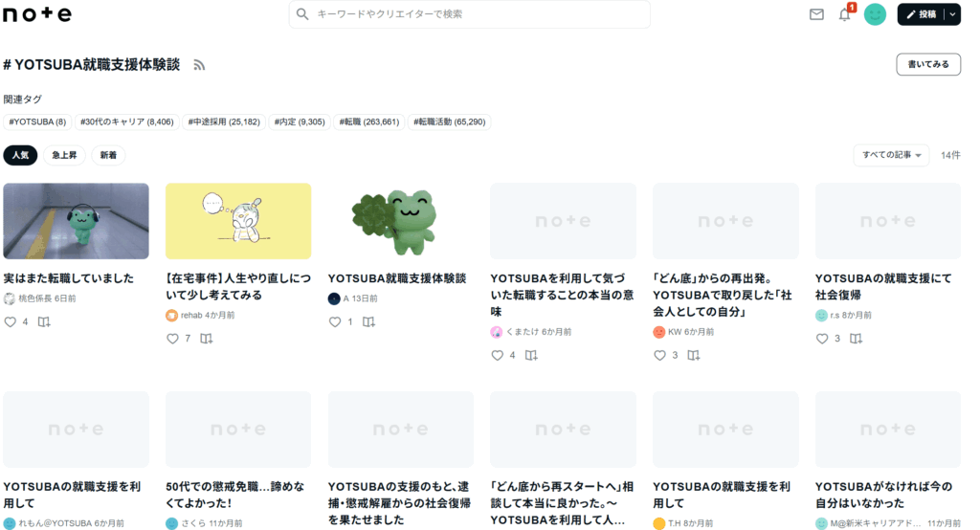Open article YOTSUBAがなければ今の自分はいなかった
This screenshot has height=530, width=980.
point(883,495)
